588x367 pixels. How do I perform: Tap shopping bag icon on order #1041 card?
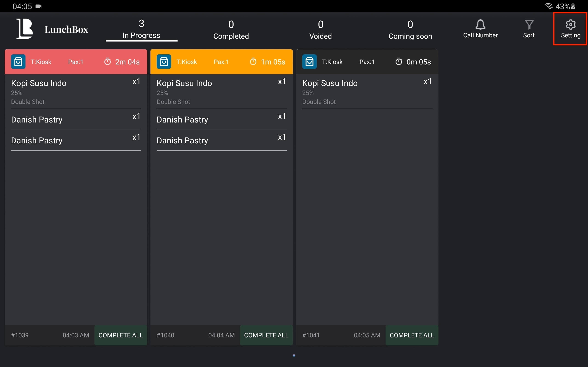309,62
